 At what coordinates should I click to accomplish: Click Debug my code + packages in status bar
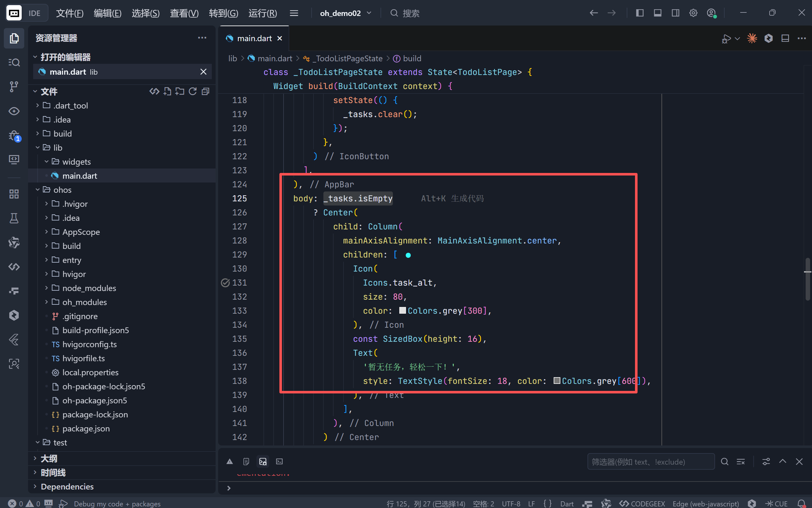[117, 503]
